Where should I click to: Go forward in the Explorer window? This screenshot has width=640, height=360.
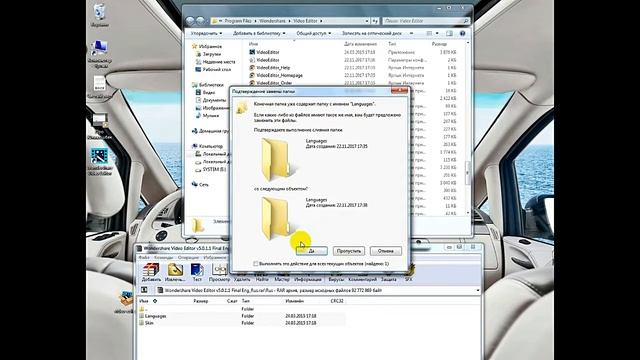[200, 20]
